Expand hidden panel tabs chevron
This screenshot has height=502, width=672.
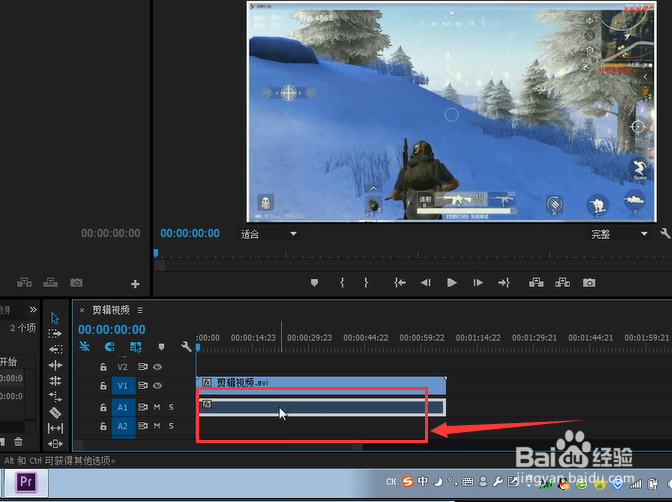(x=33, y=310)
